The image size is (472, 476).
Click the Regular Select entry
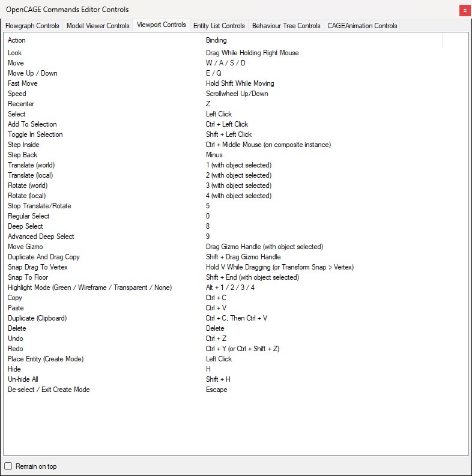(x=29, y=216)
